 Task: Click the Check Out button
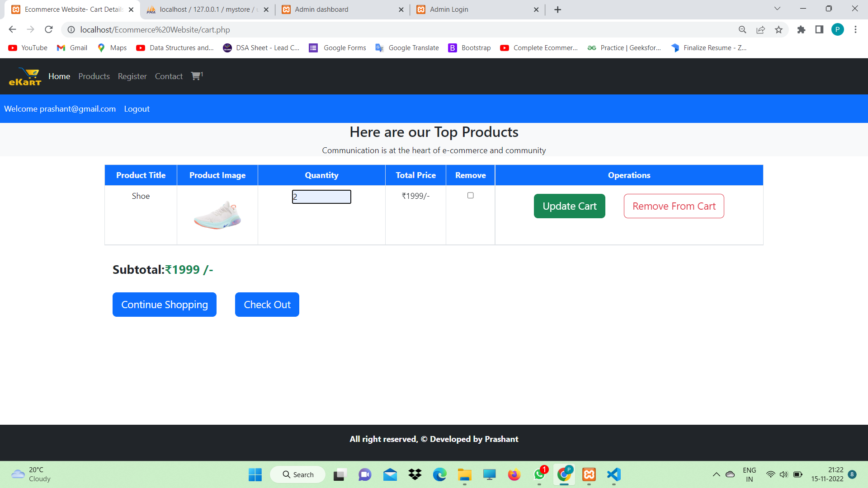[267, 304]
